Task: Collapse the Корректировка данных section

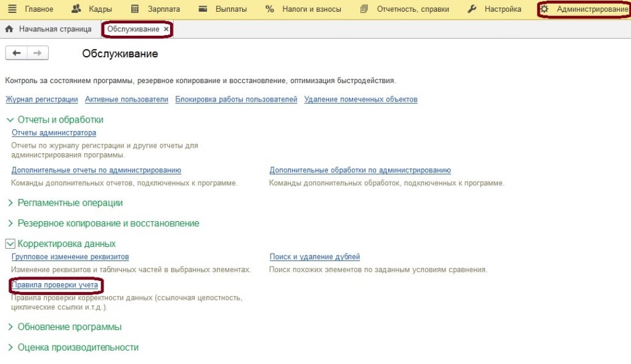Action: 10,244
